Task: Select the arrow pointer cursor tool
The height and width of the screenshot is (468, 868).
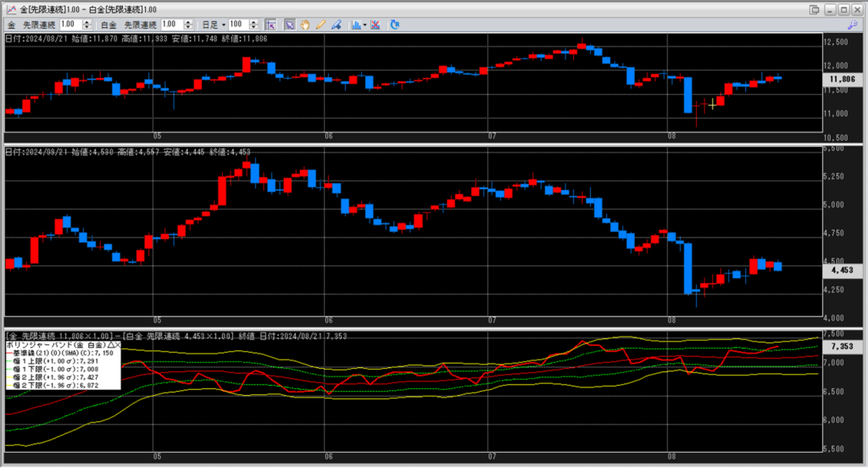Action: tap(289, 25)
